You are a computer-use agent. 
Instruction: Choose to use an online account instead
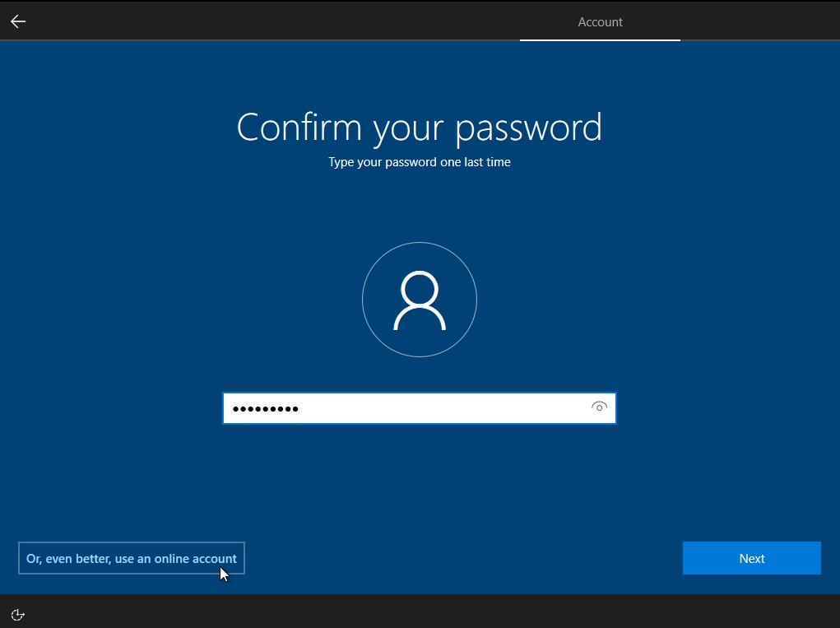click(x=131, y=557)
